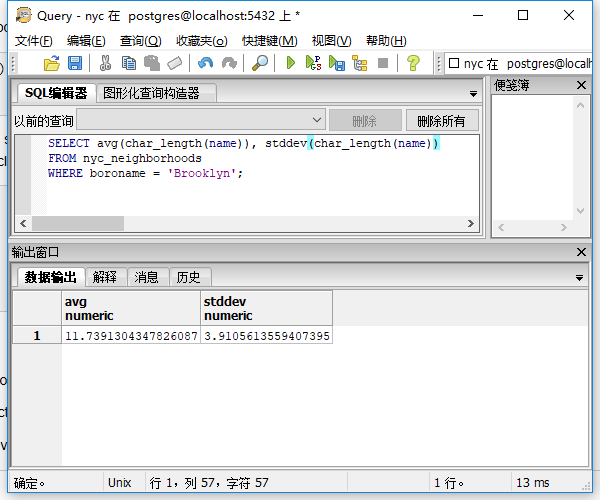The image size is (600, 500).
Task: Click the 'Brooklyn' string literal
Action: 202,173
